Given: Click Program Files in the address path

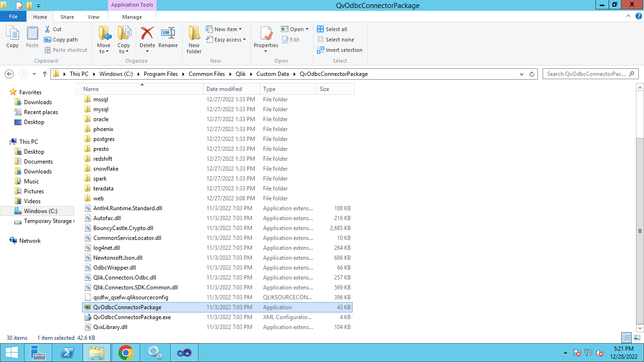Looking at the screenshot, I should [161, 74].
